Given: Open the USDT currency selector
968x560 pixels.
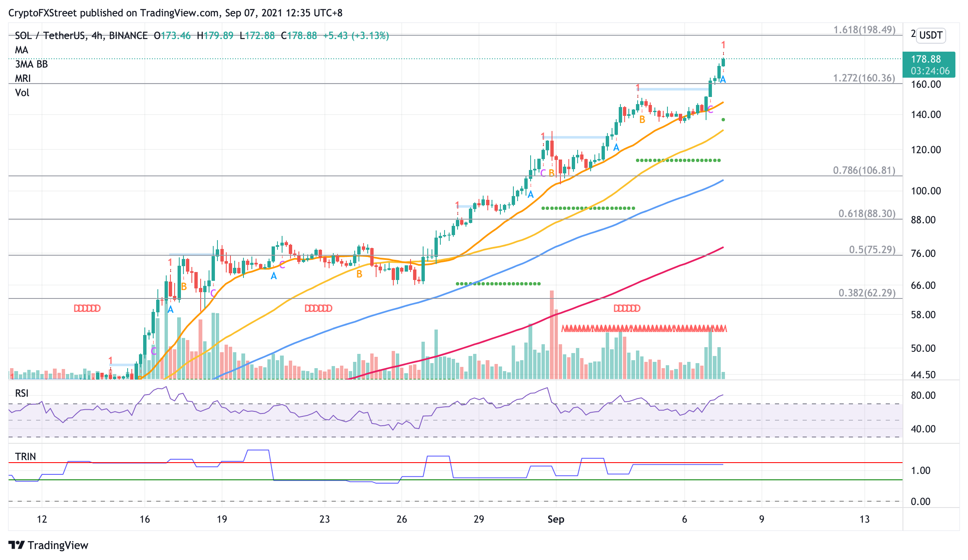Looking at the screenshot, I should coord(931,35).
